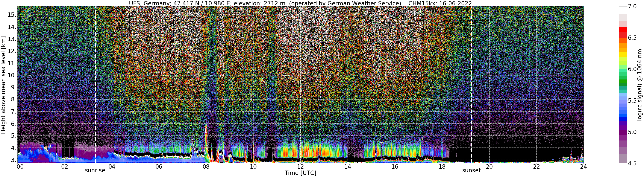The height and width of the screenshot is (177, 644).
Task: Click height tick label '7.'
Action: pos(13,112)
